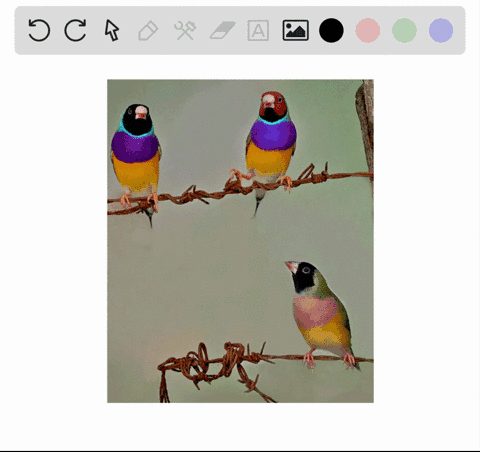480x452 pixels.
Task: Activate the text box tool
Action: click(258, 30)
